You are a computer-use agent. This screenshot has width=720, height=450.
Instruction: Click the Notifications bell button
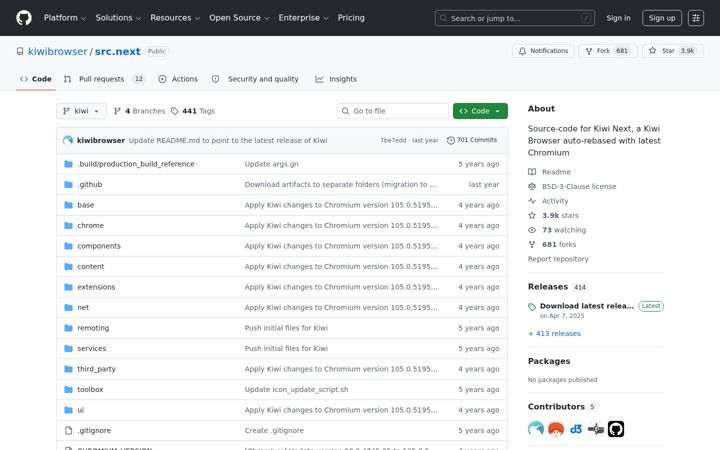click(x=543, y=51)
